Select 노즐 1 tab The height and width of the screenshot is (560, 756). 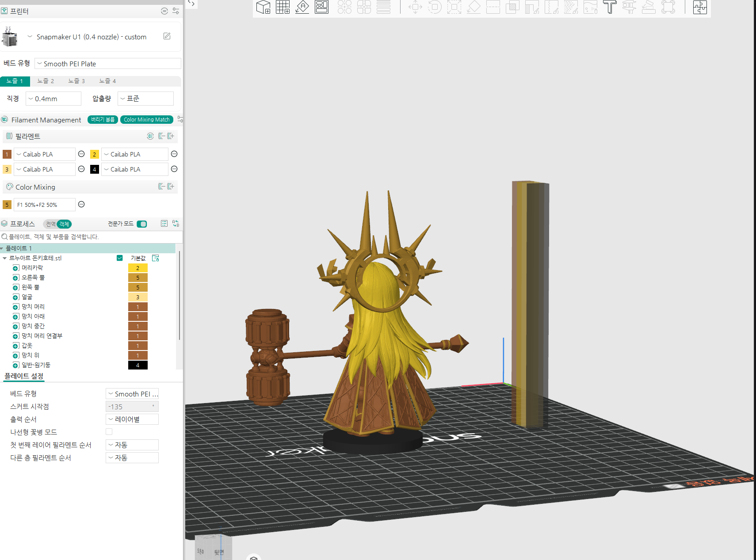15,81
